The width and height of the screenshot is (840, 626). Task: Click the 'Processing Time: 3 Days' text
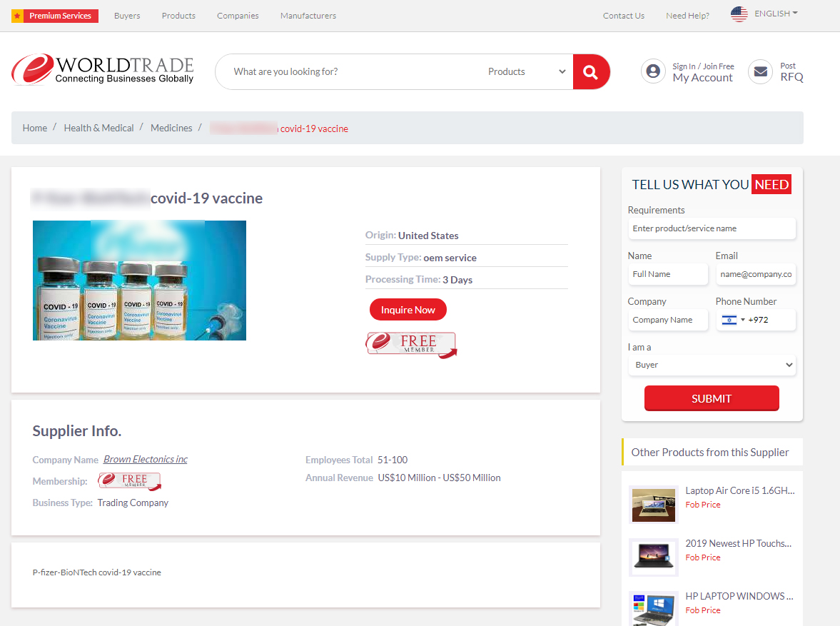(x=419, y=280)
